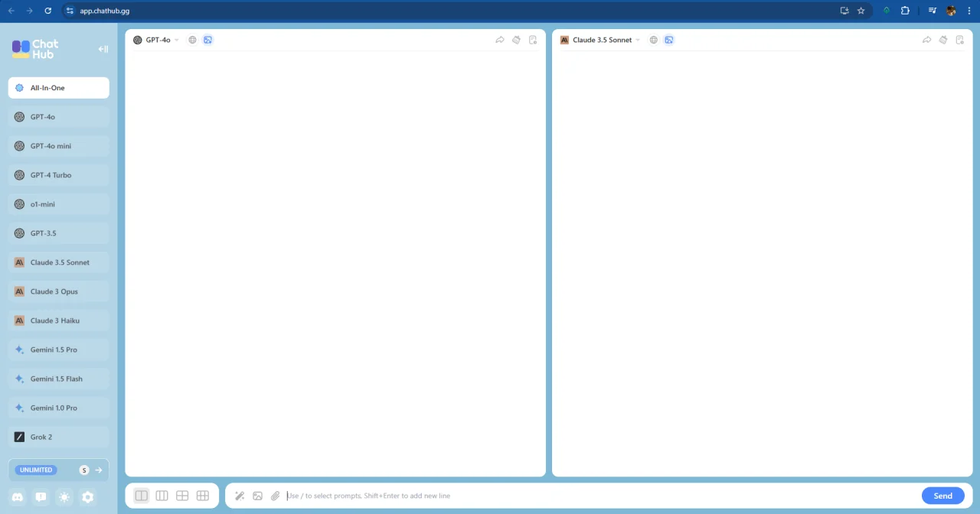Attach a file with paperclip icon

pos(276,496)
